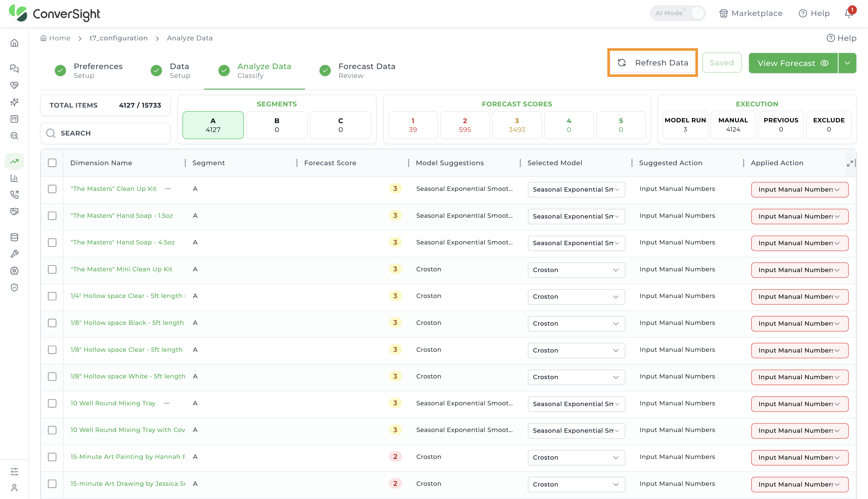Image resolution: width=868 pixels, height=499 pixels.
Task: Click the Refresh Data button
Action: coord(653,63)
